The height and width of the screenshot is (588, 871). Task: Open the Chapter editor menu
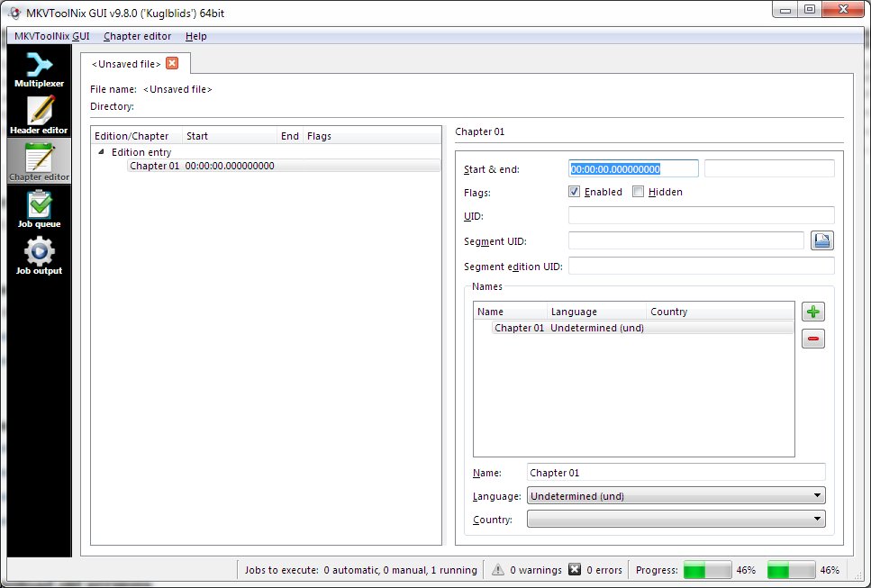pyautogui.click(x=137, y=36)
